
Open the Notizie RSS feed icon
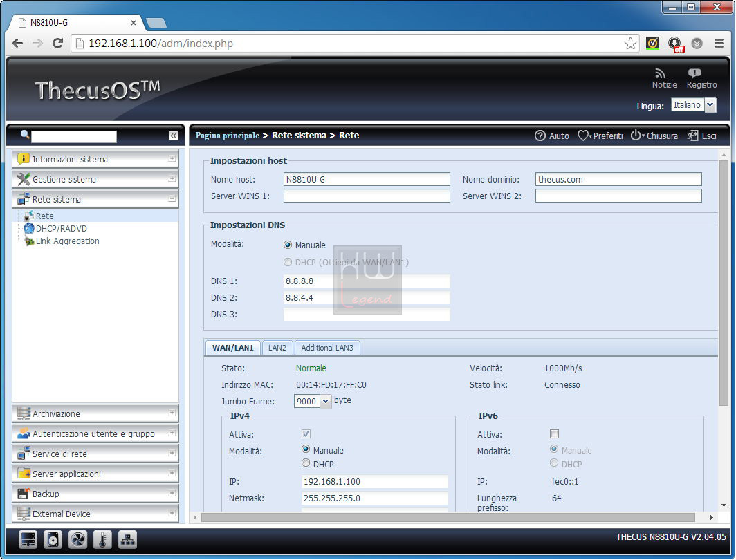pos(661,74)
